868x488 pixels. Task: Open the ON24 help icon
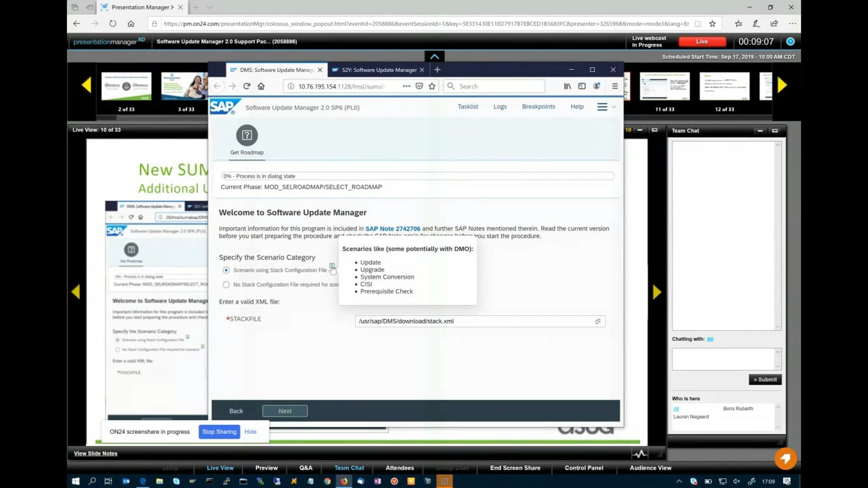[x=790, y=41]
